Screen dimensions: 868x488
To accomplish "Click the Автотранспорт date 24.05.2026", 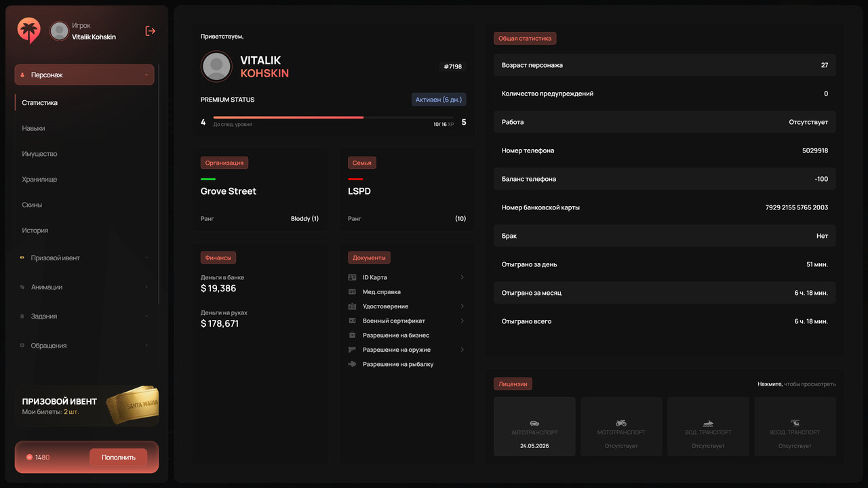I will pyautogui.click(x=534, y=446).
